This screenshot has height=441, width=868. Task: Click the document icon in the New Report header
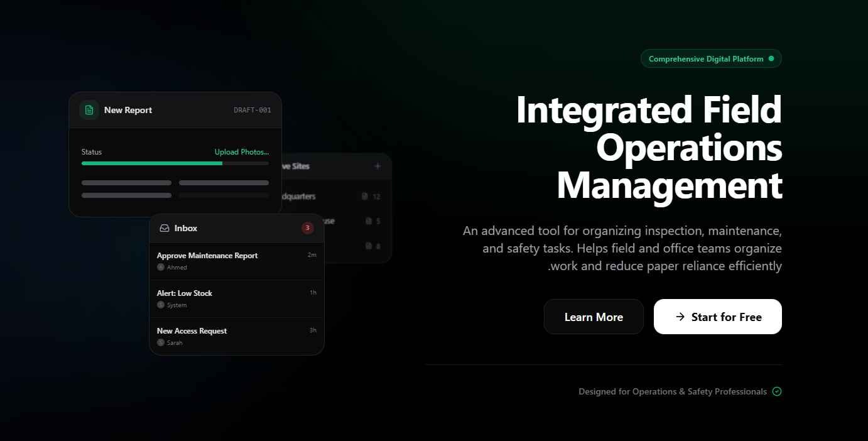click(x=89, y=110)
